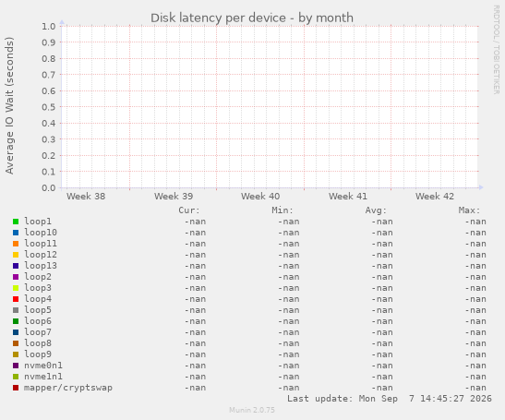Select the loop3 legend label

pyautogui.click(x=38, y=288)
